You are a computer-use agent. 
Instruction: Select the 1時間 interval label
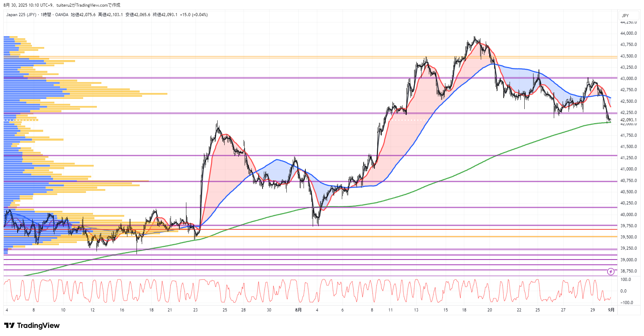pyautogui.click(x=46, y=15)
